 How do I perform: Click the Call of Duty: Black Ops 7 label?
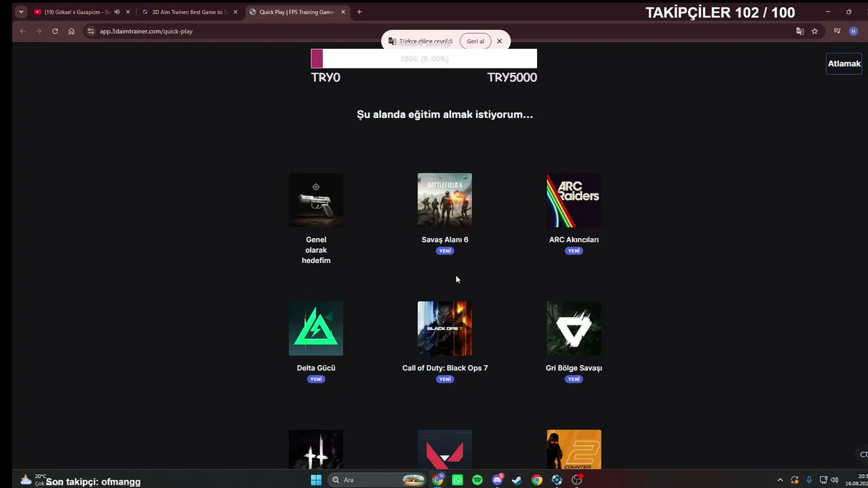(445, 368)
